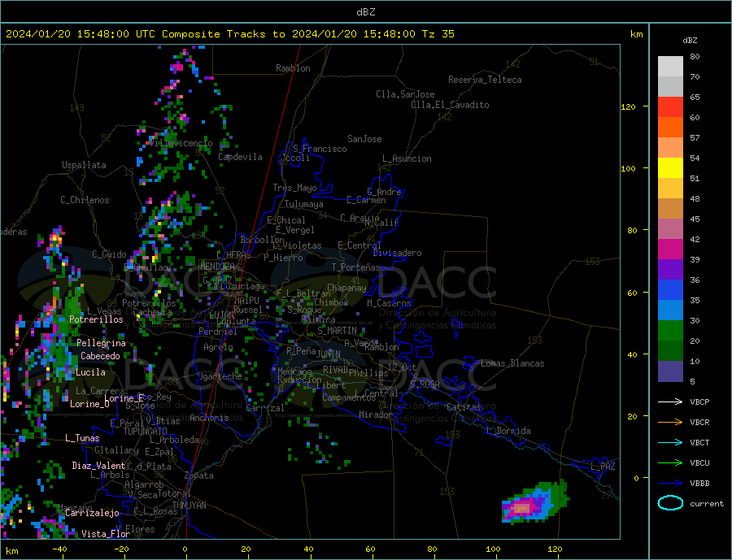Click the composite tracks timestamp header text
The height and width of the screenshot is (560, 732).
pyautogui.click(x=229, y=34)
